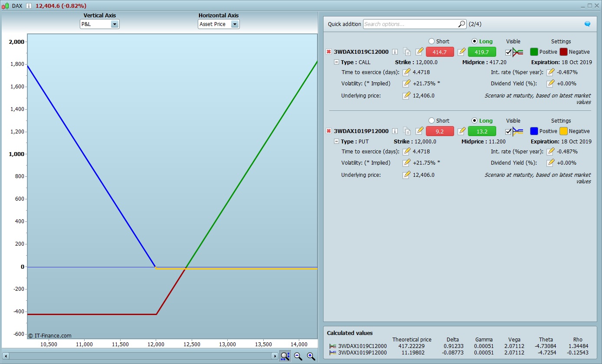Viewport: 602px width, 364px height.
Task: Edit the 13.2 long price with pencil icon
Action: 461,131
